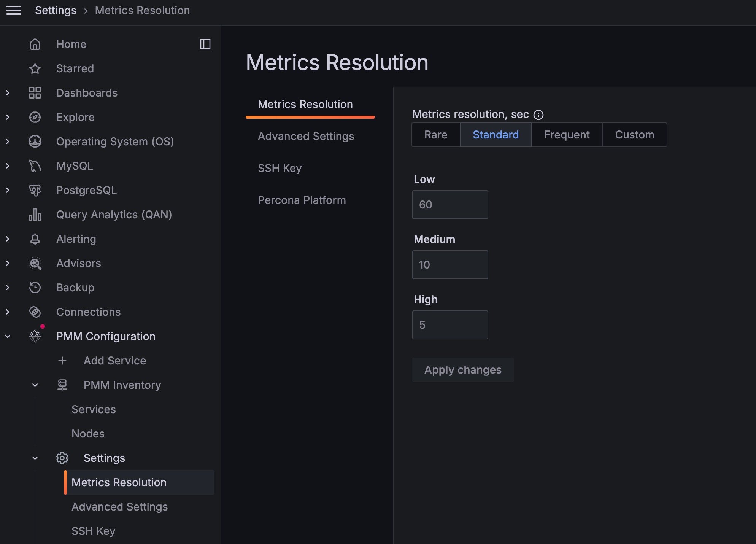
Task: Collapse the PMM Configuration section
Action: click(8, 336)
